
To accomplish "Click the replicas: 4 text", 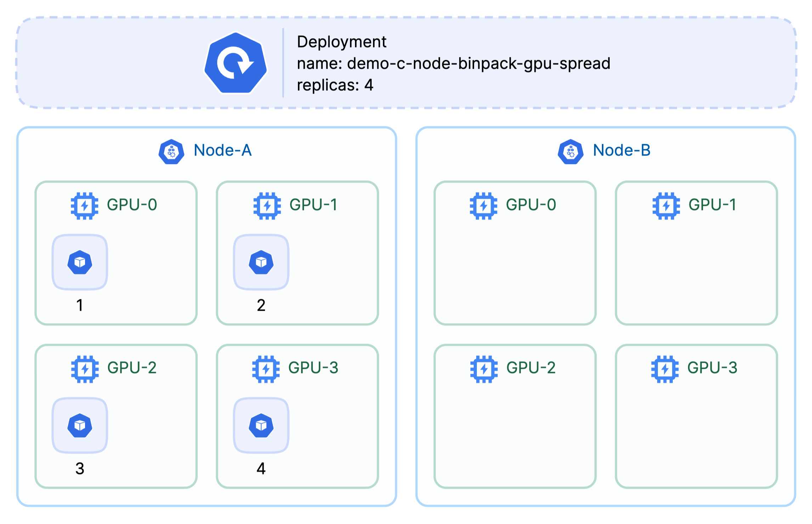I will pos(335,85).
